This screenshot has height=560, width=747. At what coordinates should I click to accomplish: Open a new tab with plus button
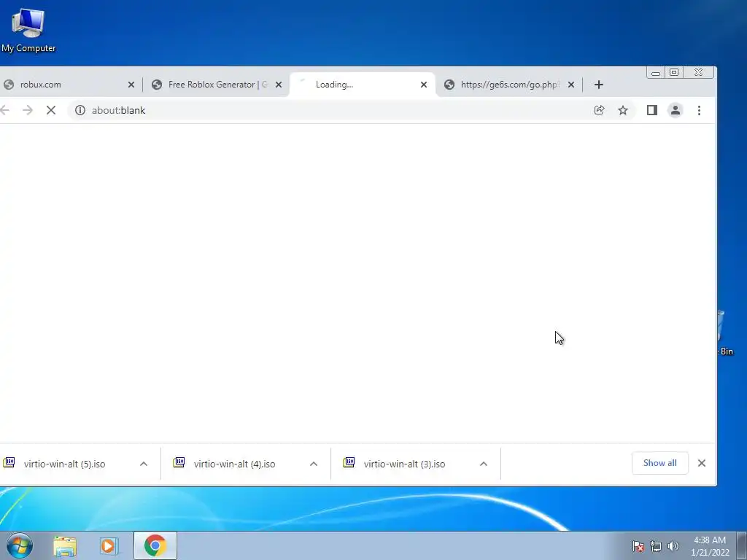click(599, 85)
